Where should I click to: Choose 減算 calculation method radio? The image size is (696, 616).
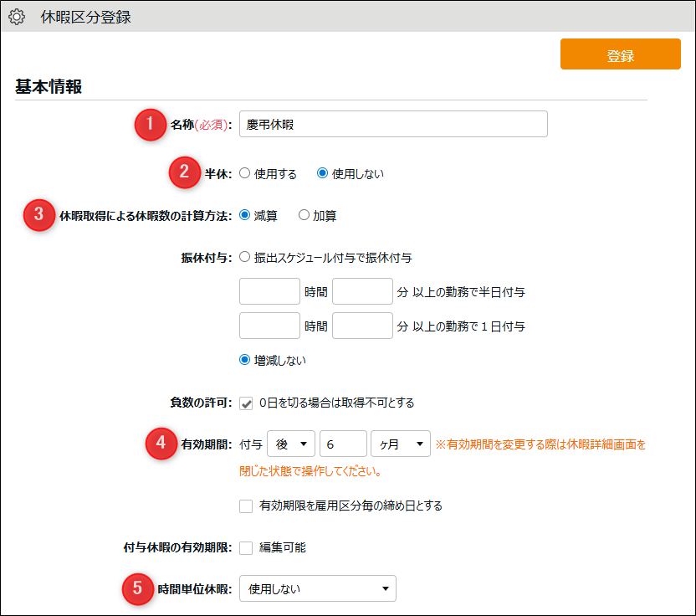click(x=245, y=215)
